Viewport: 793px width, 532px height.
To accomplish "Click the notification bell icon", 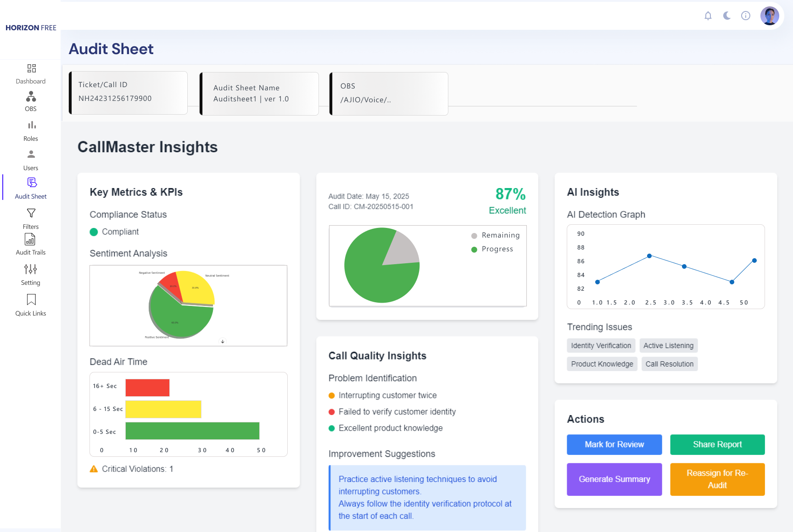I will (x=708, y=16).
